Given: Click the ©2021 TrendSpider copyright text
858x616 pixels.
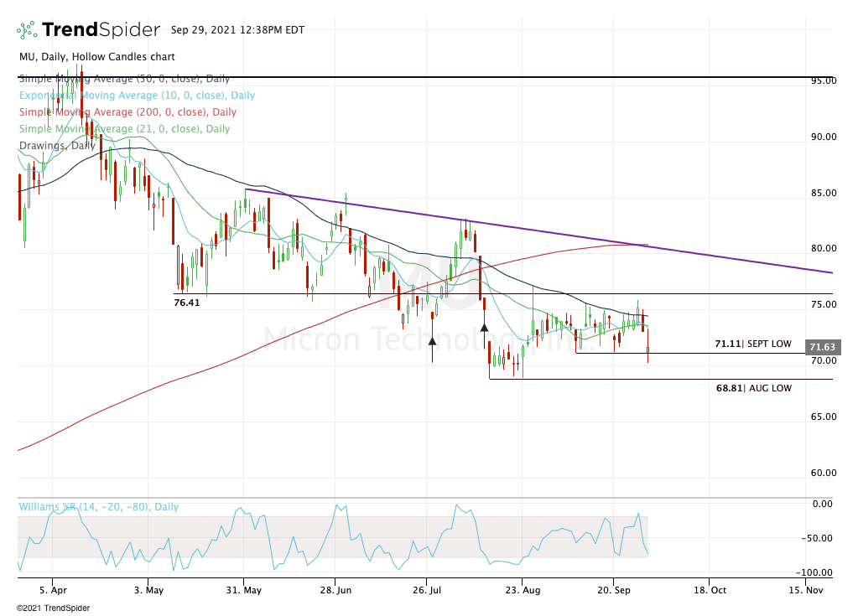Looking at the screenshot, I should [x=53, y=608].
